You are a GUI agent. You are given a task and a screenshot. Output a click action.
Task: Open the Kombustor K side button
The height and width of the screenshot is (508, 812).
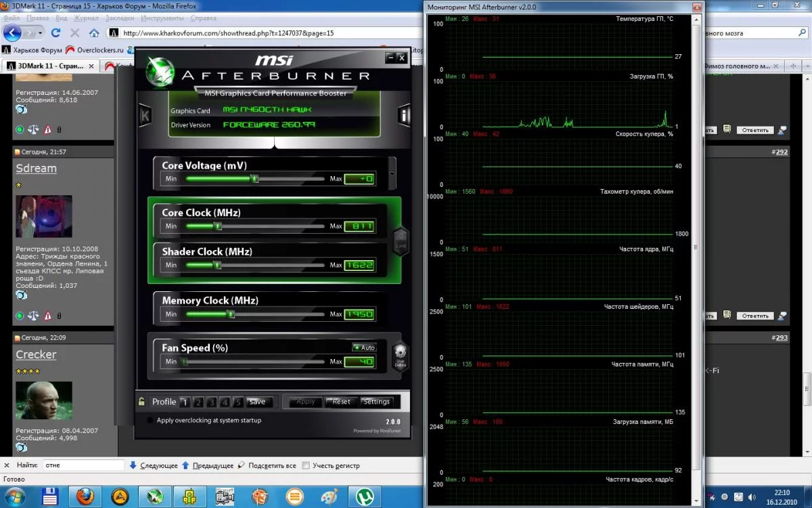(x=144, y=115)
